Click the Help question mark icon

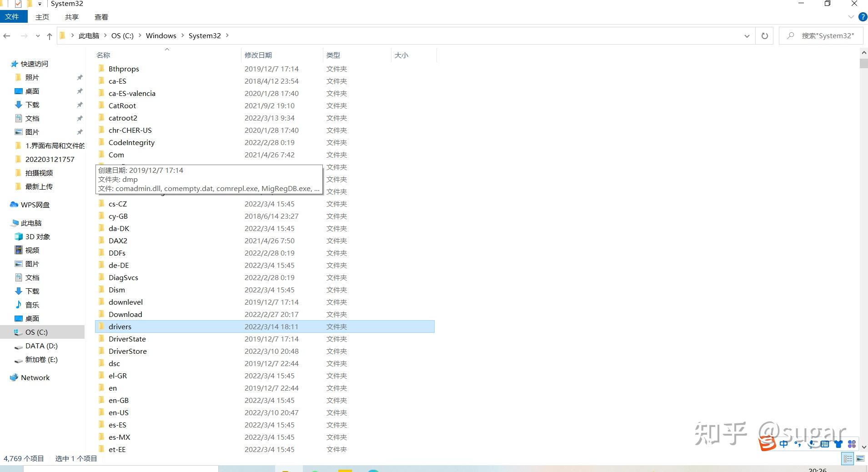point(863,17)
